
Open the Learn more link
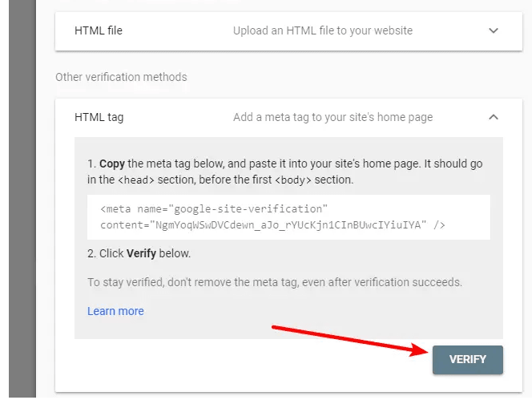click(x=115, y=311)
